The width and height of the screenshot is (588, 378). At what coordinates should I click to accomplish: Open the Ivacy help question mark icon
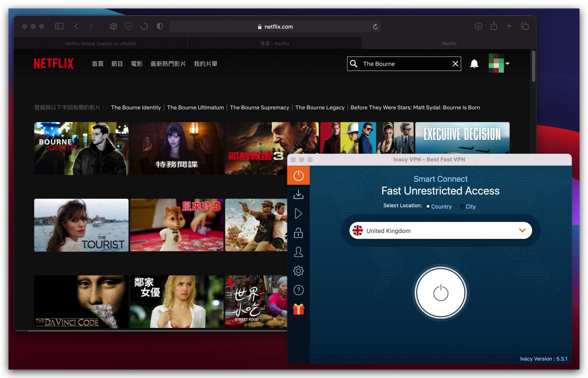point(299,290)
